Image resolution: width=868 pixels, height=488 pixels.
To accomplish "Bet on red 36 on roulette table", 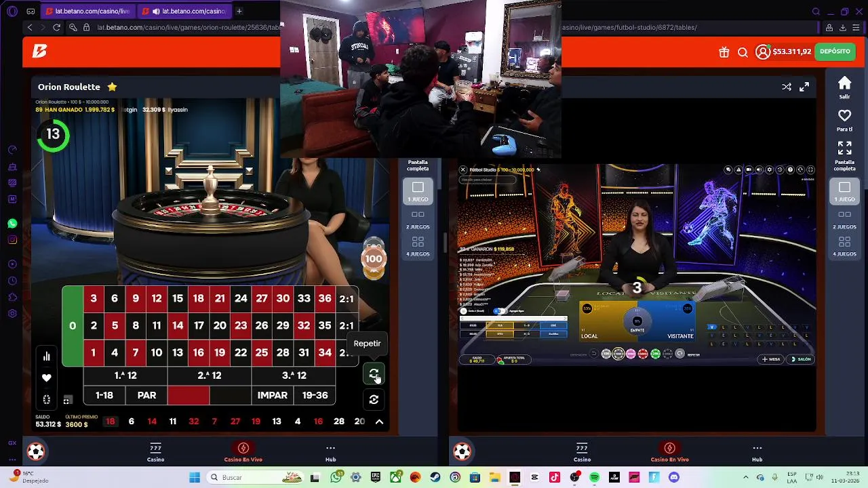I will click(325, 298).
